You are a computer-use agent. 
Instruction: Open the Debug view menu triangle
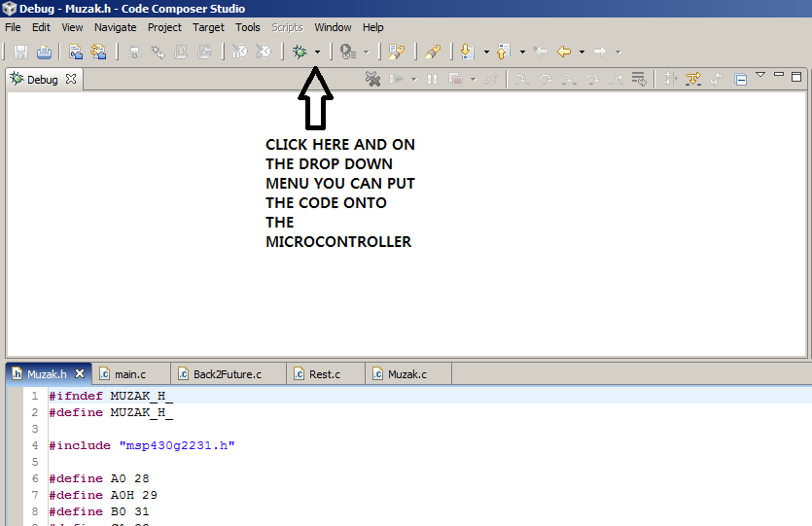760,75
